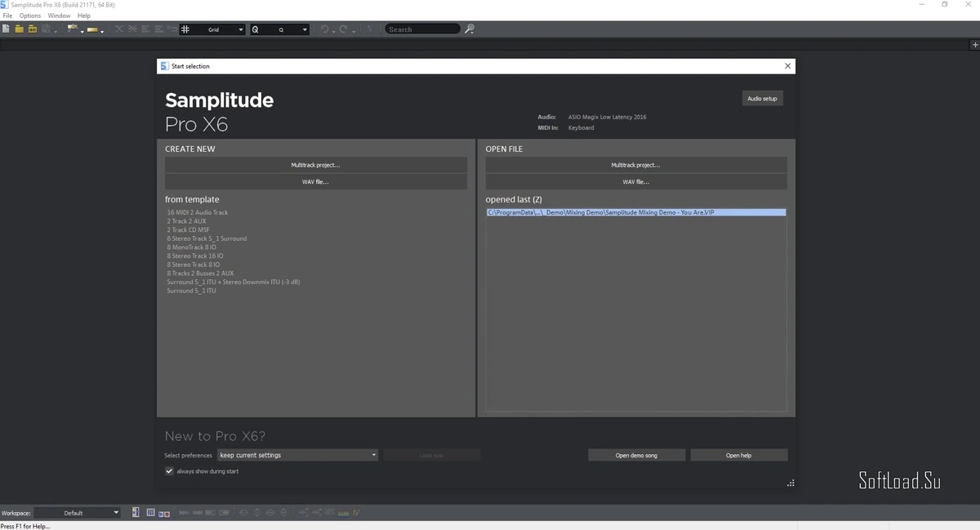Select template '2 Track 2 AUX'
The width and height of the screenshot is (980, 530).
pos(187,221)
